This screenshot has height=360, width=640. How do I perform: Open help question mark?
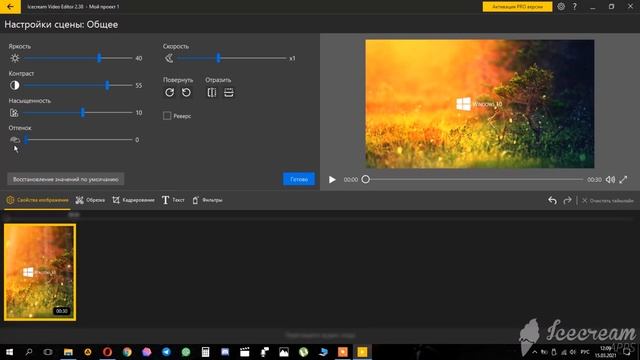click(574, 7)
